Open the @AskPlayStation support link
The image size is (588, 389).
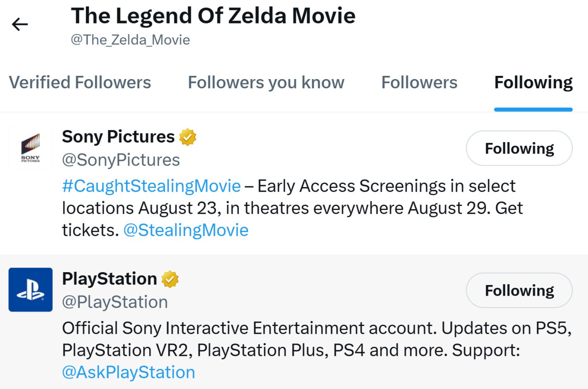point(129,372)
